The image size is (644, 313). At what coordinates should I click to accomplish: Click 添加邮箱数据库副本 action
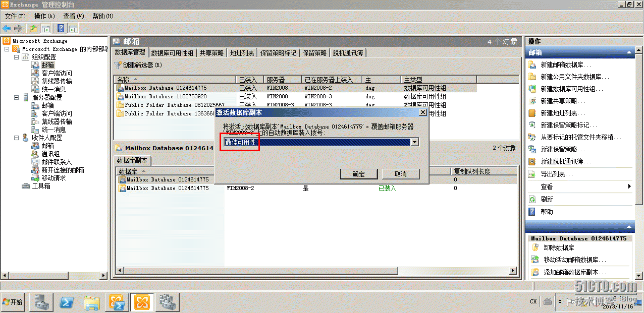click(x=574, y=272)
